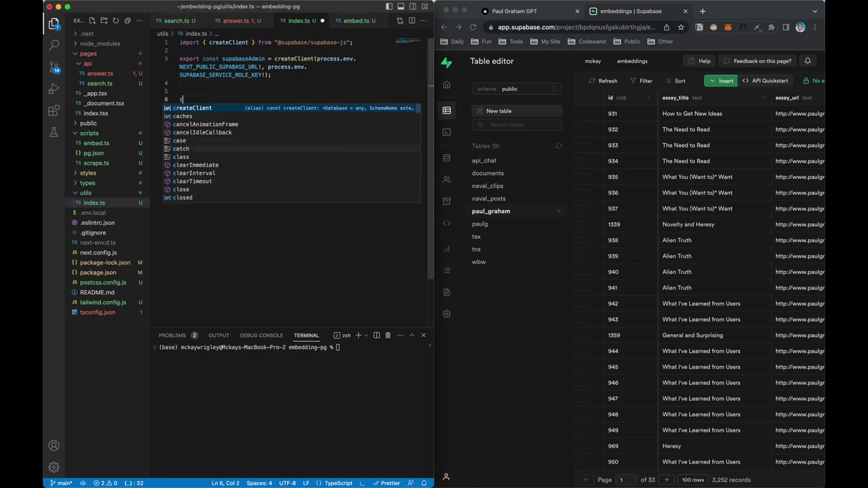The width and height of the screenshot is (868, 488).
Task: Open Supabase SQL editor sidebar icon
Action: pos(446,132)
